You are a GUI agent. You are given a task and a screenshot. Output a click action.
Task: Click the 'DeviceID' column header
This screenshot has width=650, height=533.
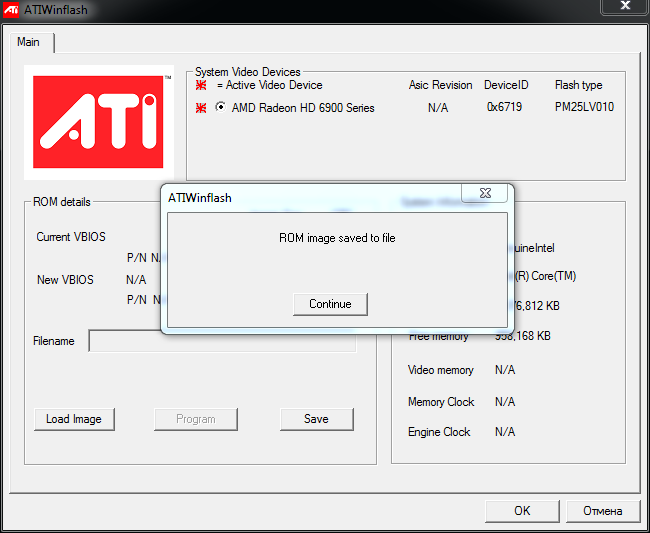click(x=506, y=85)
